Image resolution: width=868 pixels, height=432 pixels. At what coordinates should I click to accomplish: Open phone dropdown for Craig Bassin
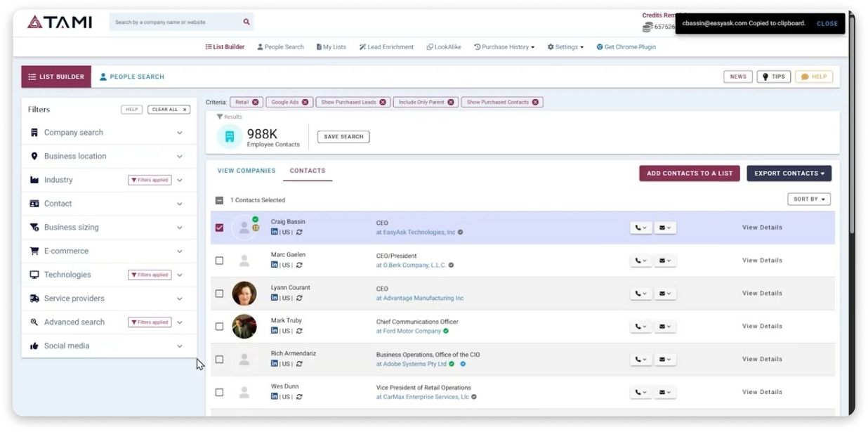point(640,228)
